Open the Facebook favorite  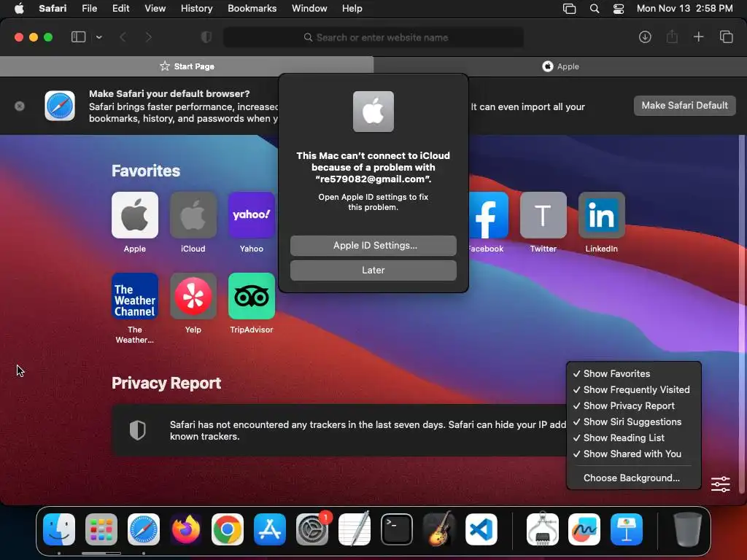point(488,215)
